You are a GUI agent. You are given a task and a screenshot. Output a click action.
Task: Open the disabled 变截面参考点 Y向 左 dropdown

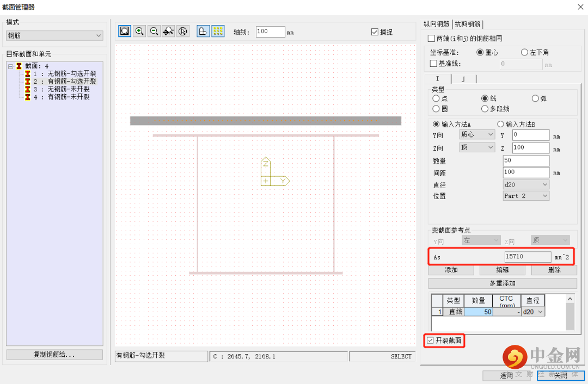click(x=481, y=240)
